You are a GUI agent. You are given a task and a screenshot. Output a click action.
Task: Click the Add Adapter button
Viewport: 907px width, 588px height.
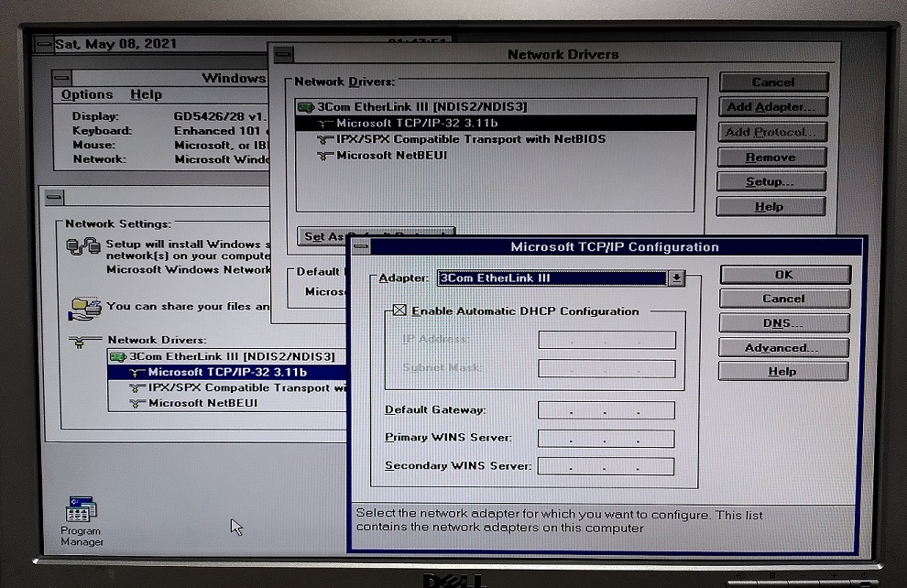(x=772, y=107)
